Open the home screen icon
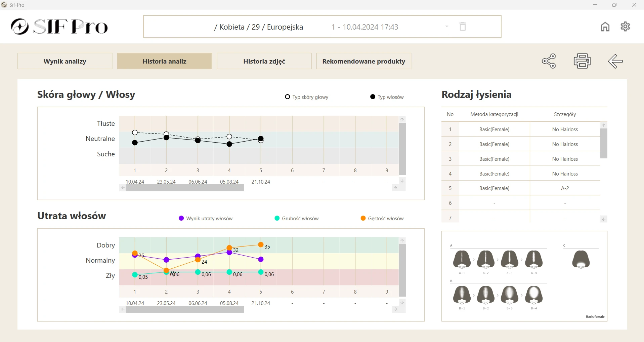 point(605,27)
